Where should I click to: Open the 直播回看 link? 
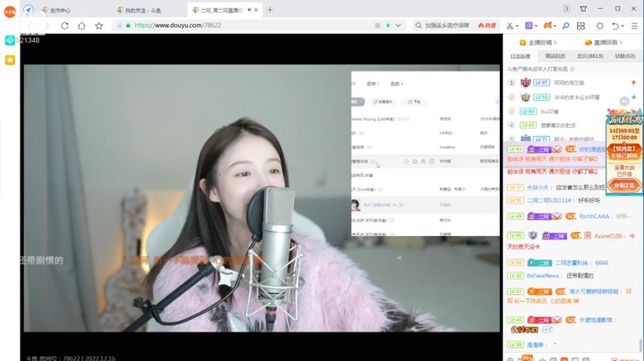604,42
